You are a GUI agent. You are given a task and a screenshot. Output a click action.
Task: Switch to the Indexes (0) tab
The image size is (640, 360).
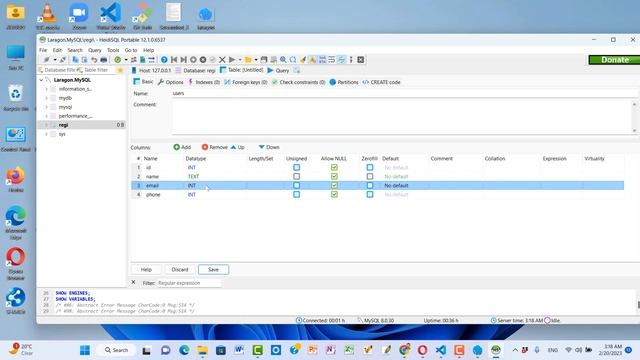(x=204, y=82)
